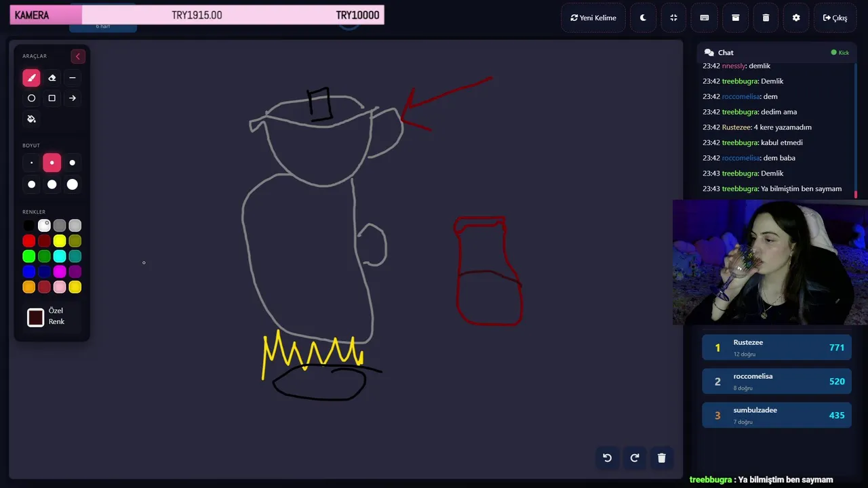
Task: Undo the last drawing stroke
Action: [608, 457]
